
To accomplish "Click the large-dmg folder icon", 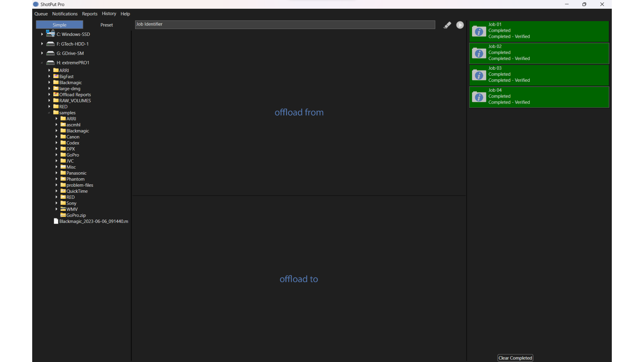I will pyautogui.click(x=56, y=88).
